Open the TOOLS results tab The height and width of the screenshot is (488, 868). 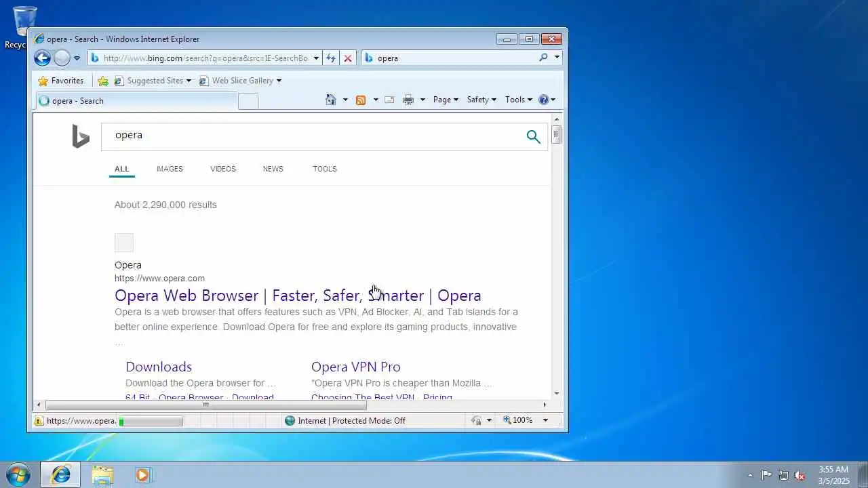click(325, 169)
